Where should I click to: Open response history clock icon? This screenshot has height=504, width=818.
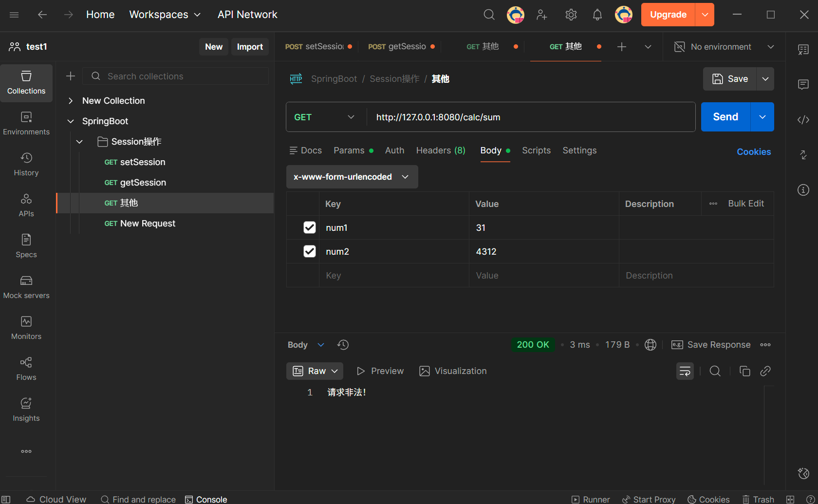(x=343, y=345)
